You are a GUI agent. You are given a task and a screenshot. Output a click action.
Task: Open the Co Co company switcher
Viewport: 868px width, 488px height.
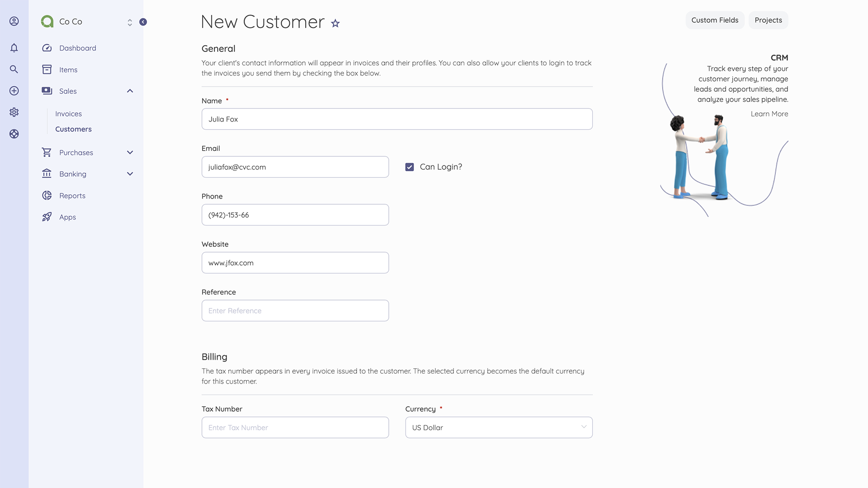click(130, 22)
